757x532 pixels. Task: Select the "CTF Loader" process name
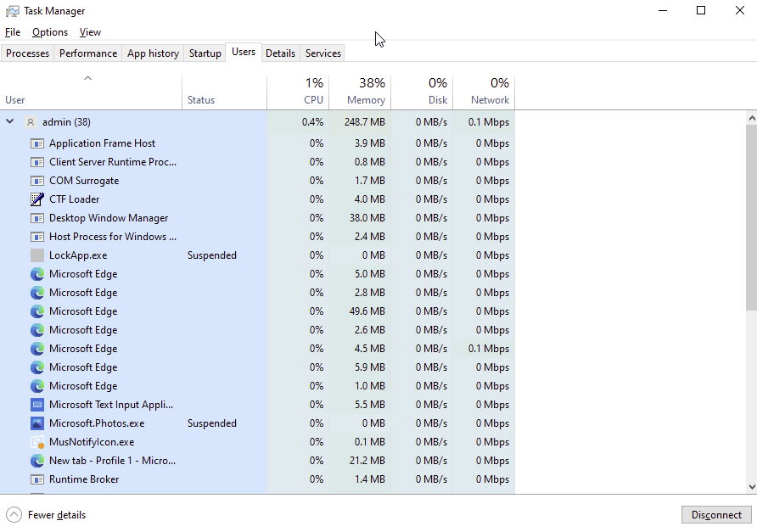(75, 199)
